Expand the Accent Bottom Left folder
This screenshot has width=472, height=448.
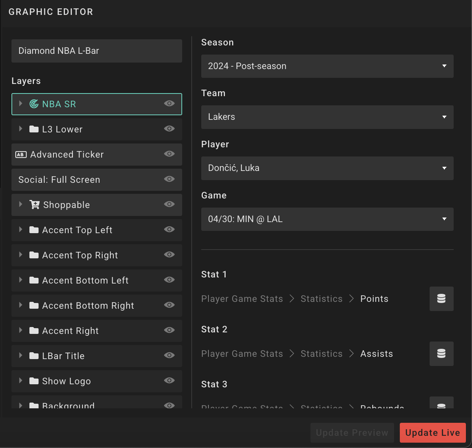click(20, 280)
